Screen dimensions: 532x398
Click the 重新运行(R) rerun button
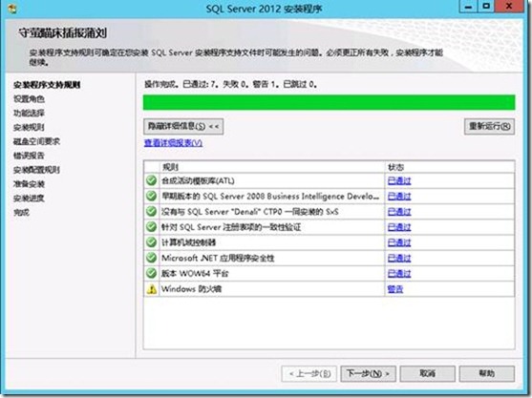[489, 126]
